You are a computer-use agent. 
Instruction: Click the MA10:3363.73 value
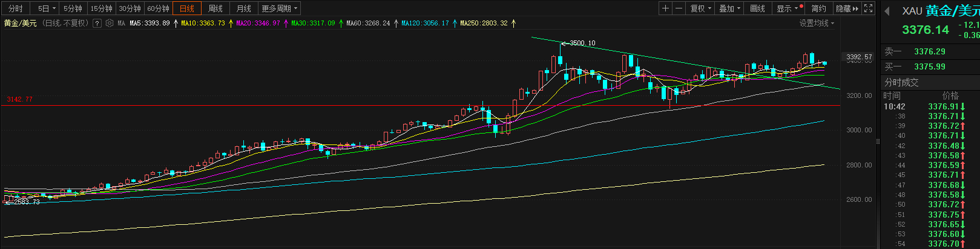(x=203, y=23)
